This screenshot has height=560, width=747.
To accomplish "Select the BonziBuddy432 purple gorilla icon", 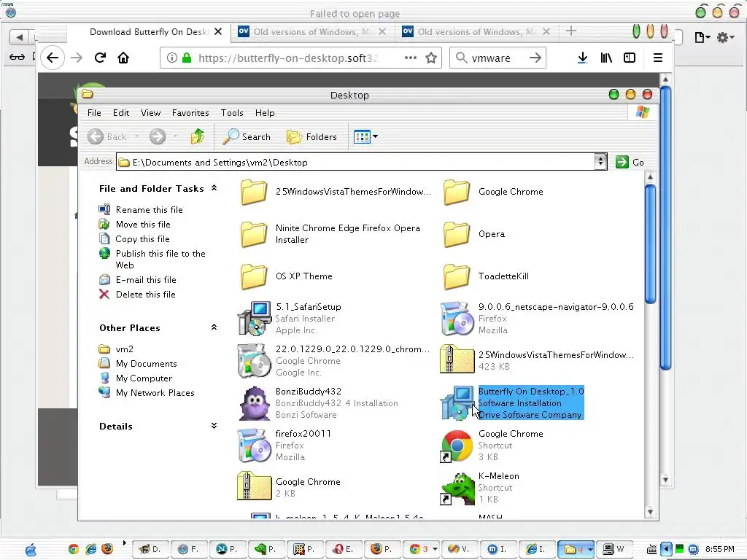I will click(255, 403).
